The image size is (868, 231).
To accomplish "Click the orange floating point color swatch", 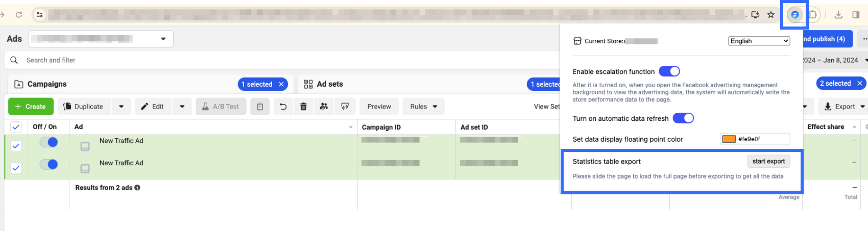I will 729,139.
